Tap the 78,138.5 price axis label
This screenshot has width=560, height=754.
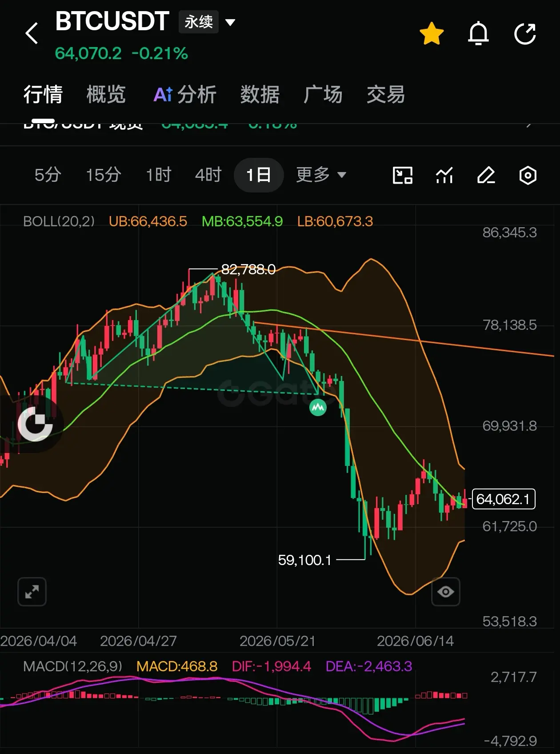pos(510,325)
